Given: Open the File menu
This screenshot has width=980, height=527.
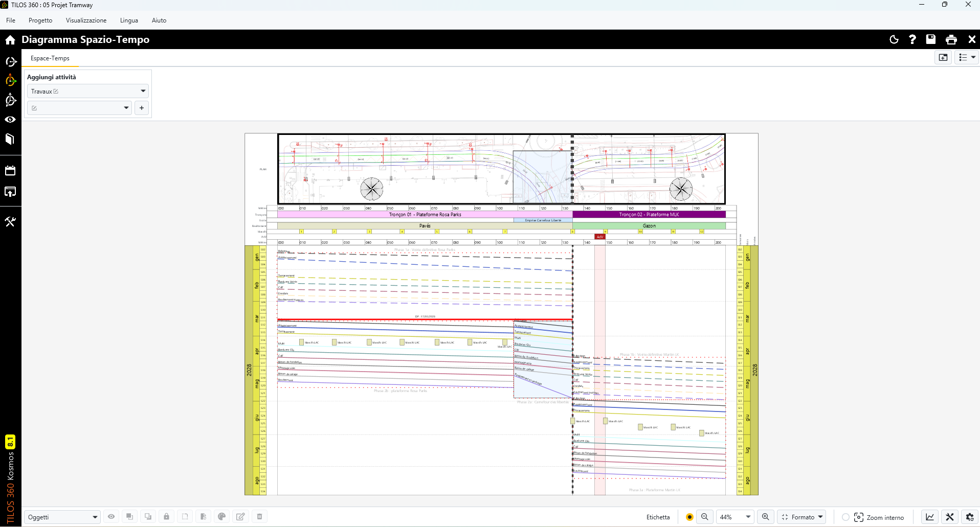Looking at the screenshot, I should [x=11, y=20].
